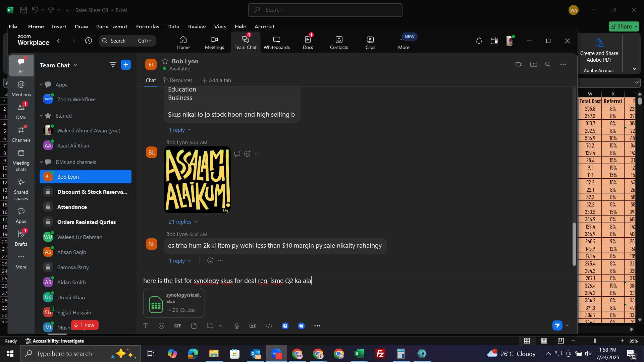Select the All chats sidebar item
The height and width of the screenshot is (362, 644).
pyautogui.click(x=21, y=66)
